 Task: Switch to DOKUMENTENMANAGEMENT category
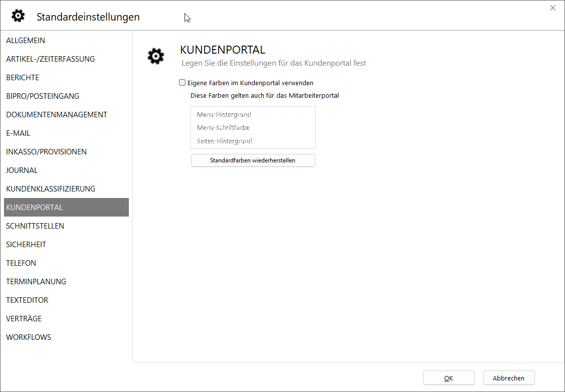click(x=57, y=115)
